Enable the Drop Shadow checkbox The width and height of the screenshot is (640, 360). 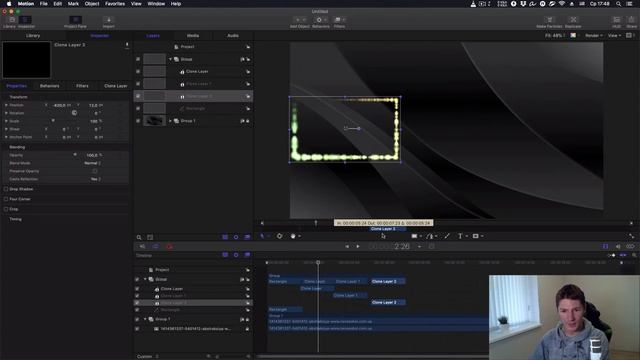coord(6,189)
